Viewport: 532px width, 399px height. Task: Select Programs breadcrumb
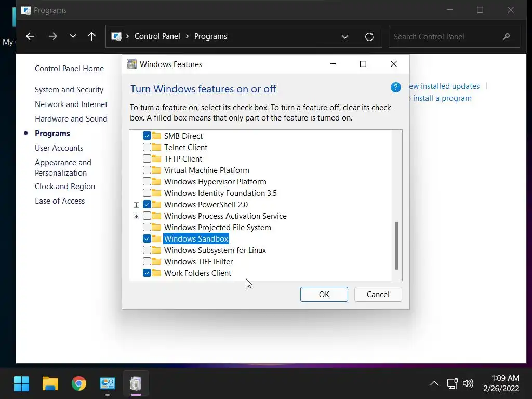point(211,36)
